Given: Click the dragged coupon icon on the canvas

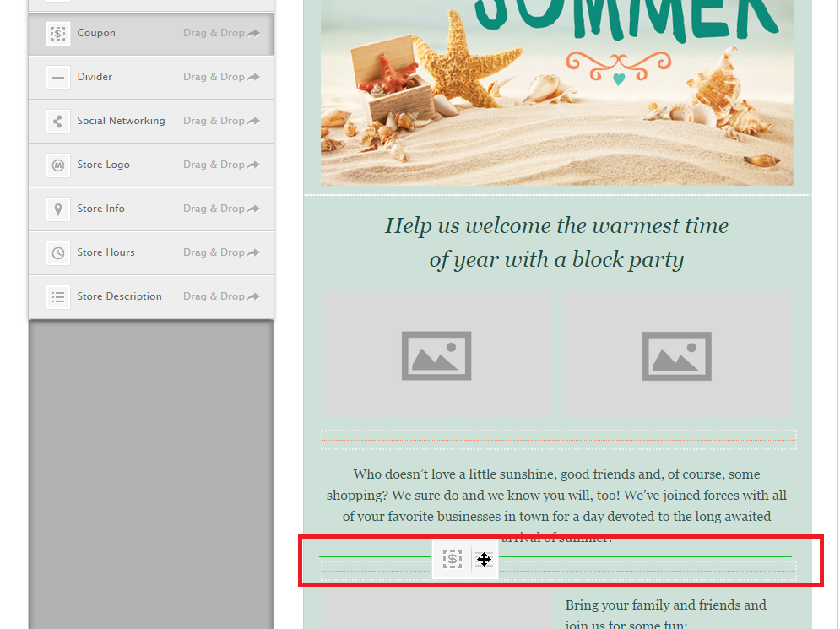Looking at the screenshot, I should click(x=453, y=559).
